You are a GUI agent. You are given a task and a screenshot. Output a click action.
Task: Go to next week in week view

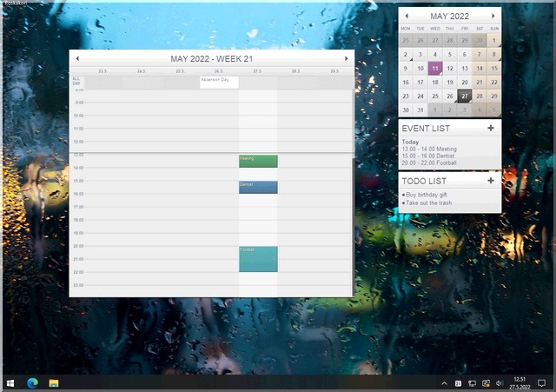point(347,58)
